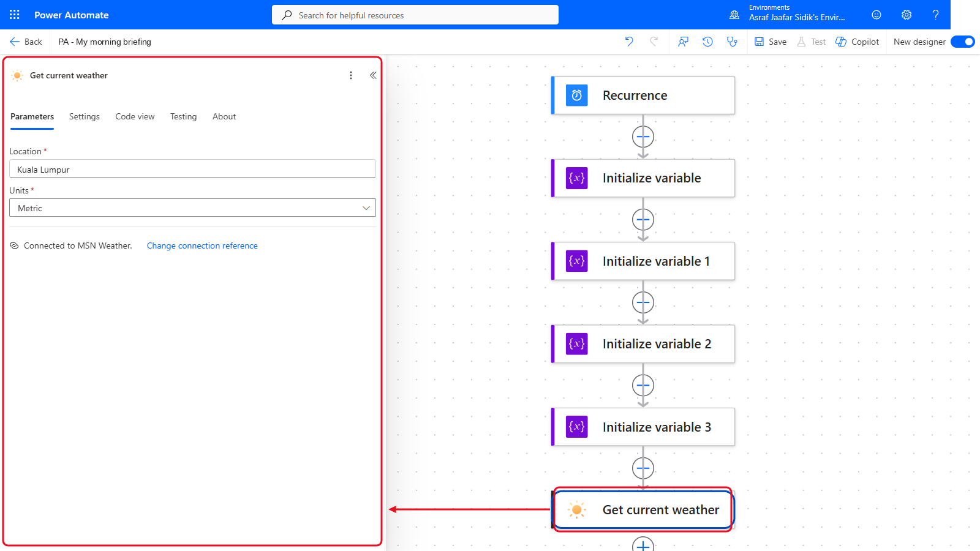Add action below Initialize variable

(x=643, y=219)
